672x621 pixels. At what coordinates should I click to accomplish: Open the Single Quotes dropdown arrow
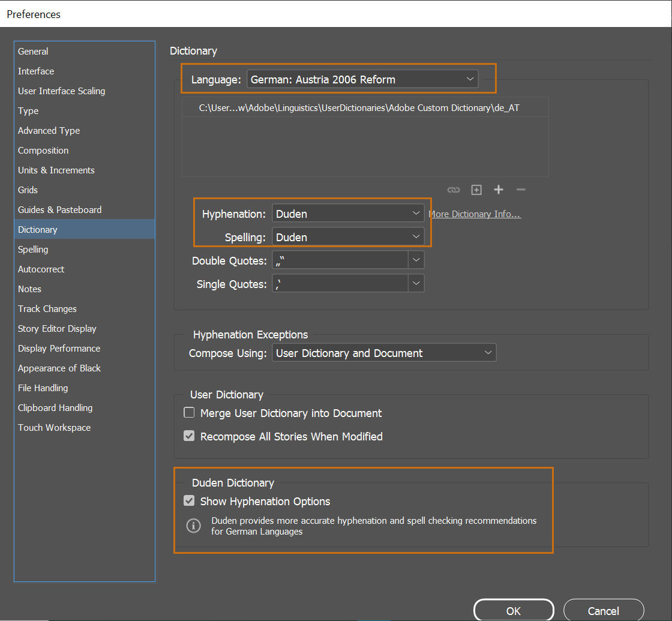point(416,284)
